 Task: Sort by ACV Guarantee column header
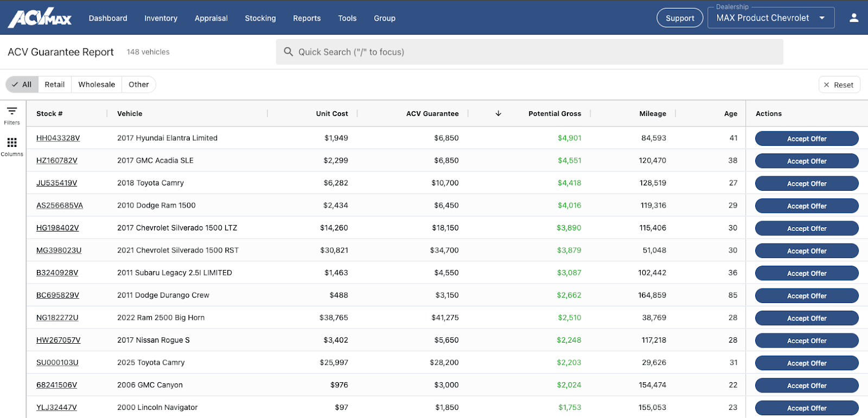[432, 114]
